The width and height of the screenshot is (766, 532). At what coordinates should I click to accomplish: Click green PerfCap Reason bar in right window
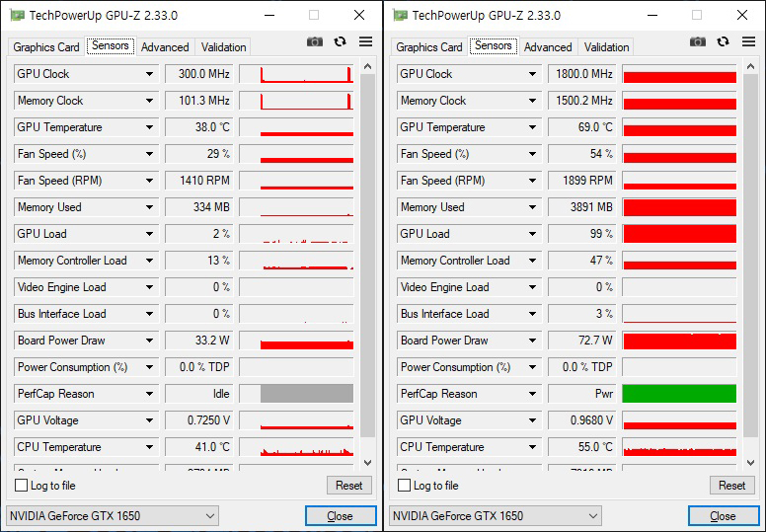pos(679,394)
